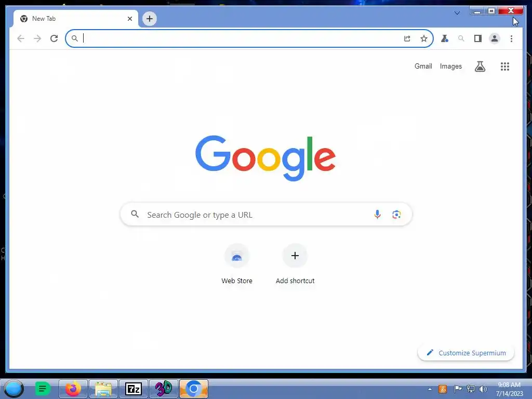The image size is (532, 399).
Task: Launch Firefox from the taskbar
Action: [73, 389]
